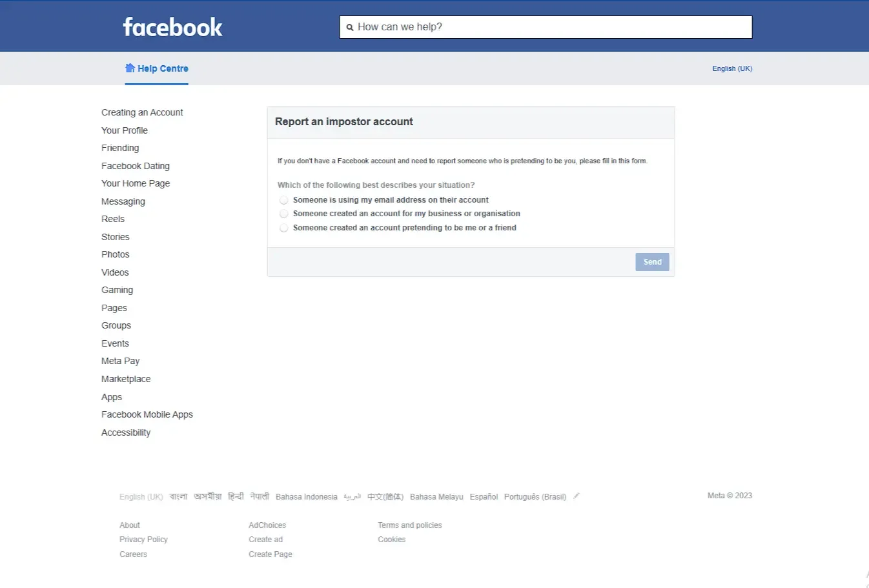Switch language to नेपाली
The width and height of the screenshot is (869, 588).
click(x=260, y=496)
